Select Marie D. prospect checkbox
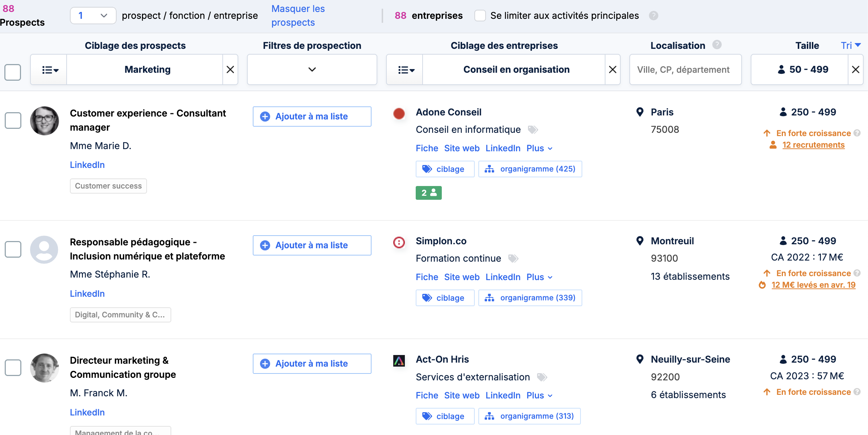Image resolution: width=868 pixels, height=435 pixels. (13, 121)
